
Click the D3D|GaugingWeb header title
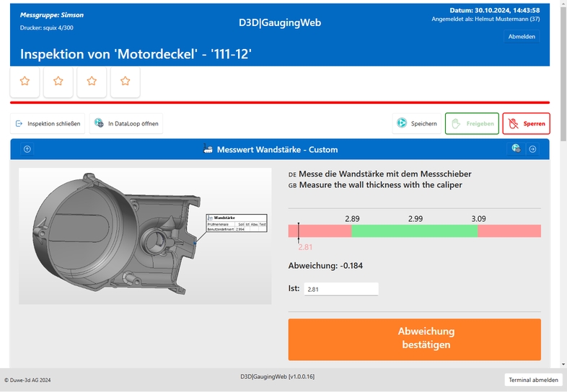[280, 23]
